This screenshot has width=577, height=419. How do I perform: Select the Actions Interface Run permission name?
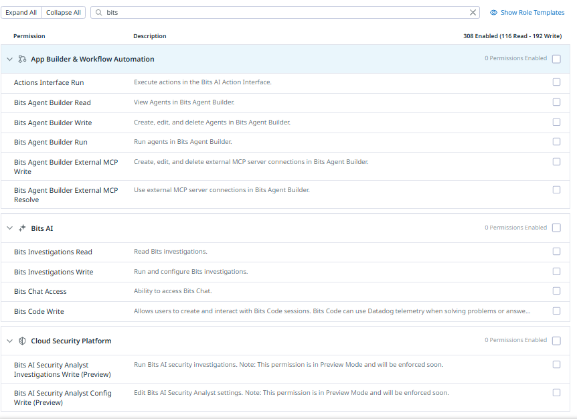49,83
